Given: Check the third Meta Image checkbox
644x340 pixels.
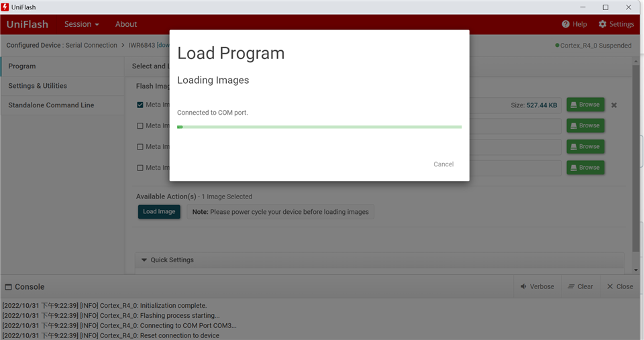Looking at the screenshot, I should [140, 147].
